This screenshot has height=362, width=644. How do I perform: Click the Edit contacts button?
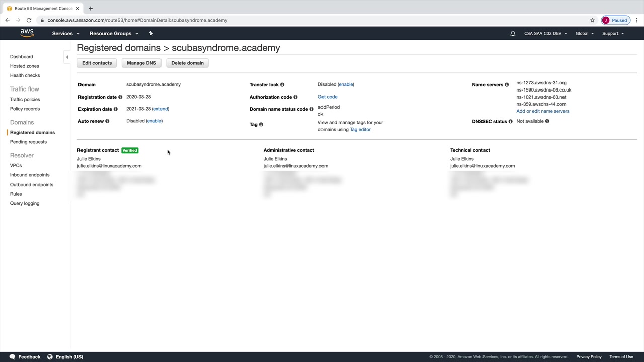point(97,63)
